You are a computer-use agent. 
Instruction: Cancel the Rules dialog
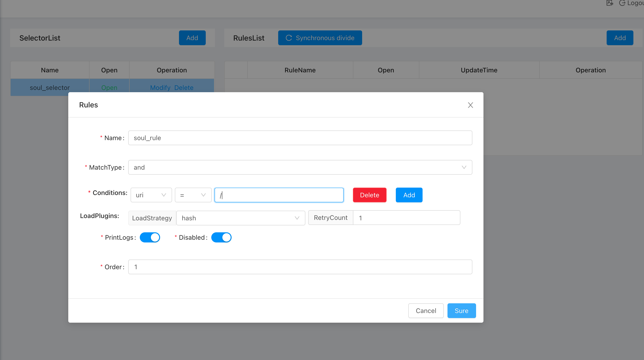426,311
